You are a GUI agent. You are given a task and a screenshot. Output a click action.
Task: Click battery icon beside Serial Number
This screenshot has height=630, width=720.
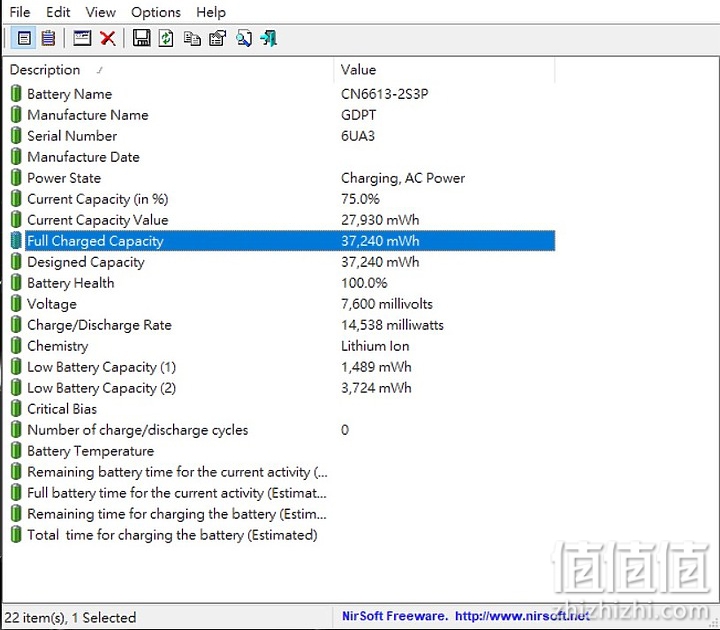pyautogui.click(x=16, y=136)
